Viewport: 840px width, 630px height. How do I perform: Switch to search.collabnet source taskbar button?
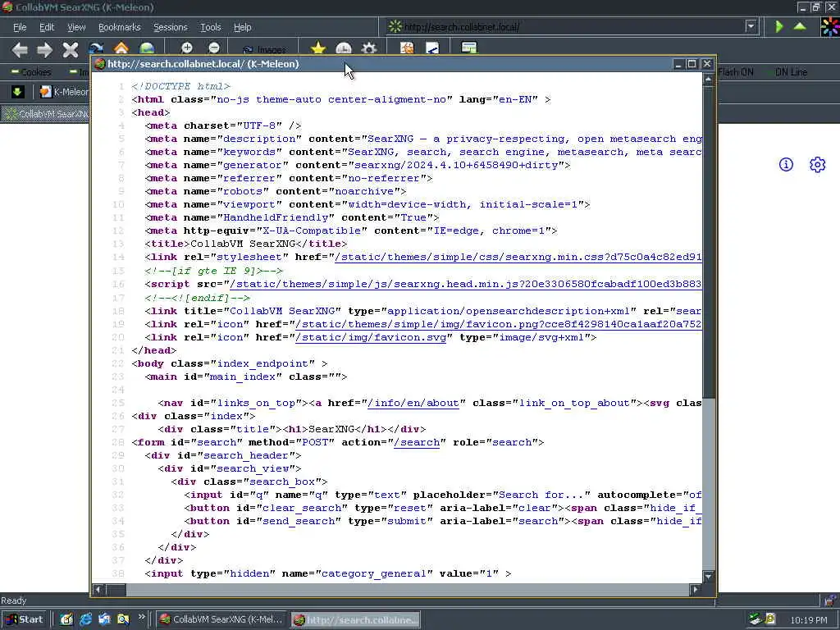(x=356, y=620)
